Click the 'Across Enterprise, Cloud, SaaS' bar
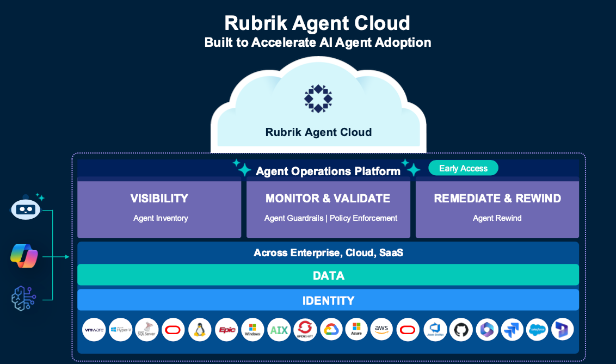The height and width of the screenshot is (364, 616). (328, 252)
